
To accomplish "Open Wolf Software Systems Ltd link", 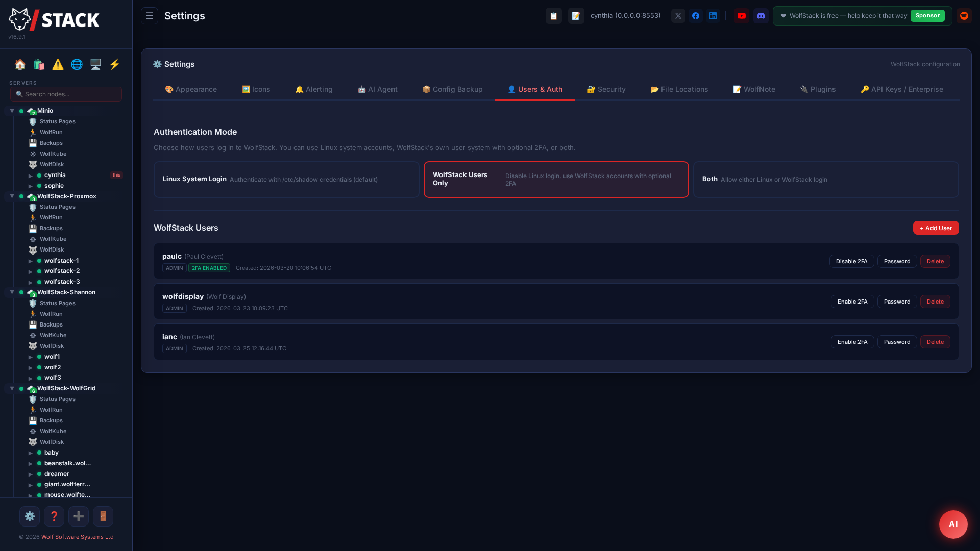I will 78,537.
